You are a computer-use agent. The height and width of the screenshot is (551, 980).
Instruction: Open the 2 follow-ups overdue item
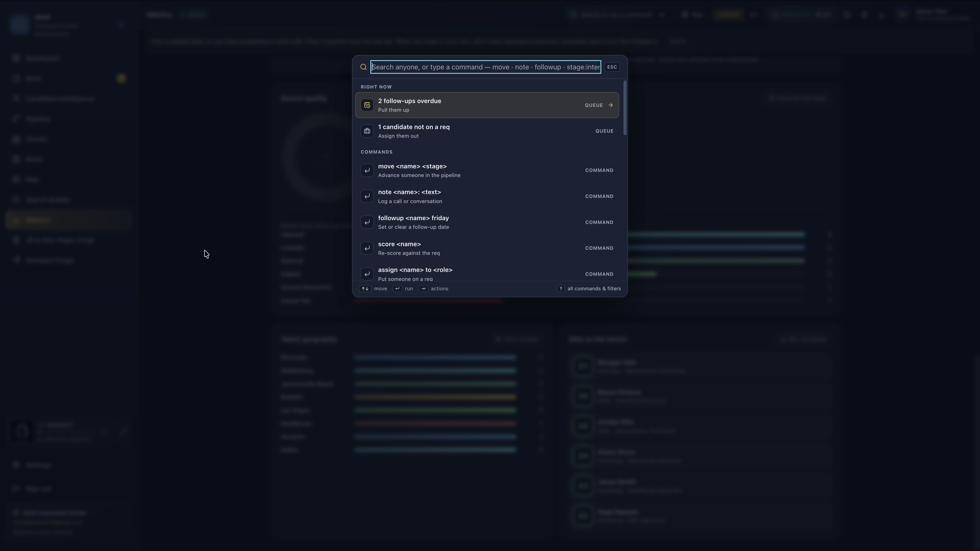click(487, 105)
